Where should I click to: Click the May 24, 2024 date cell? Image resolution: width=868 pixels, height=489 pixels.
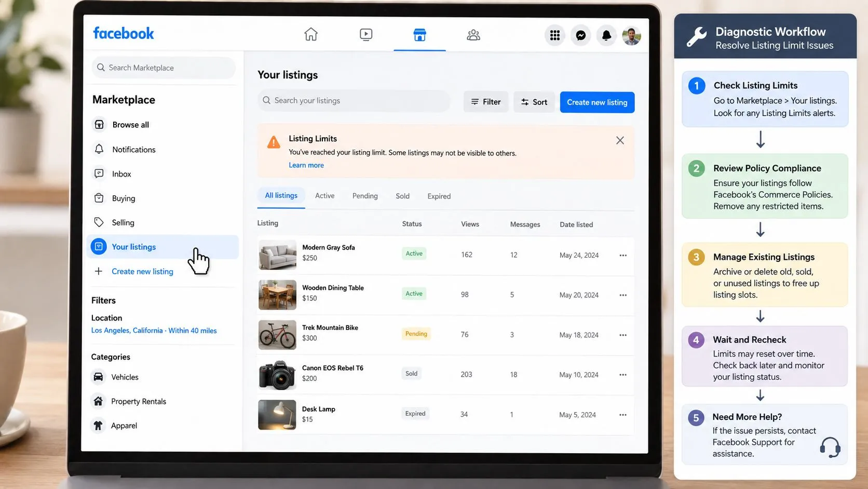pos(579,255)
